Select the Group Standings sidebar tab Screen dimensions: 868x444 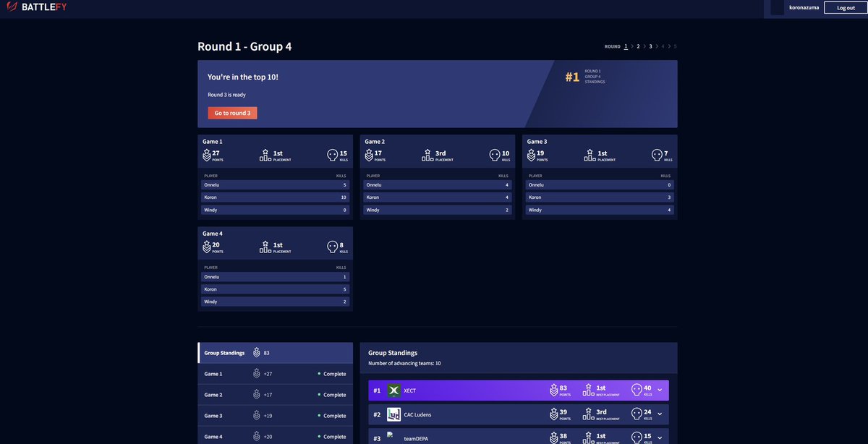(x=276, y=353)
